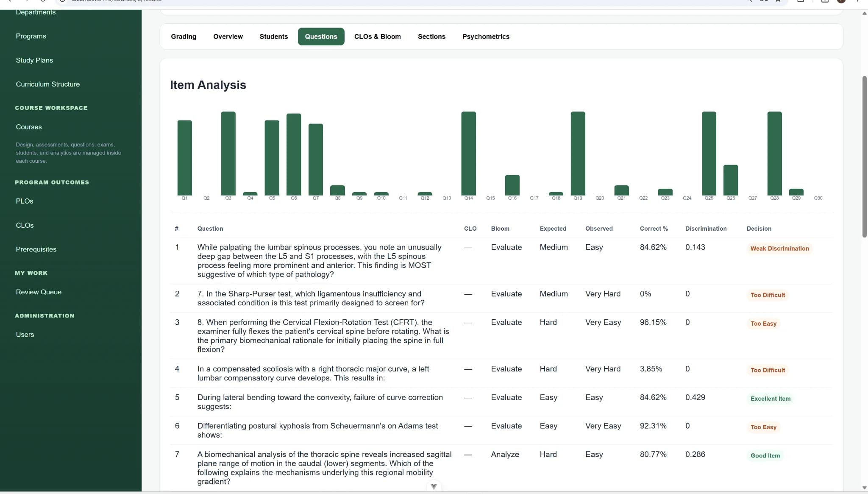Click the Q16 bar in chart
868x494 pixels.
512,185
